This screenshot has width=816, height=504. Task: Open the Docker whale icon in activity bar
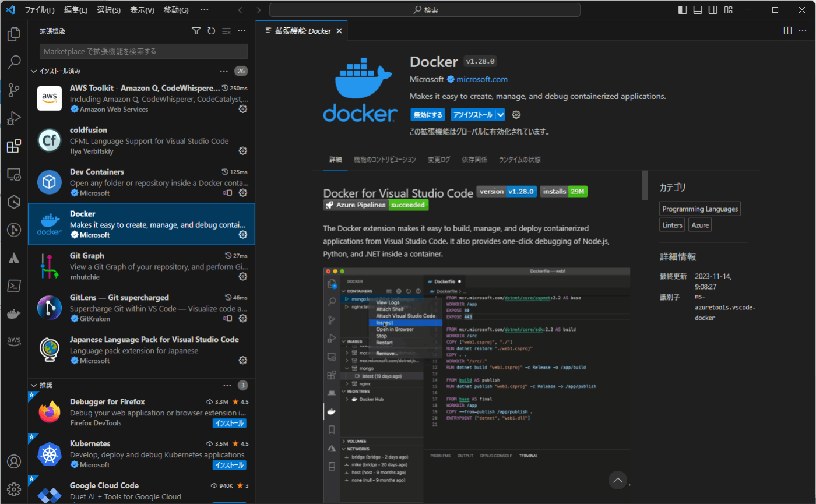point(14,314)
